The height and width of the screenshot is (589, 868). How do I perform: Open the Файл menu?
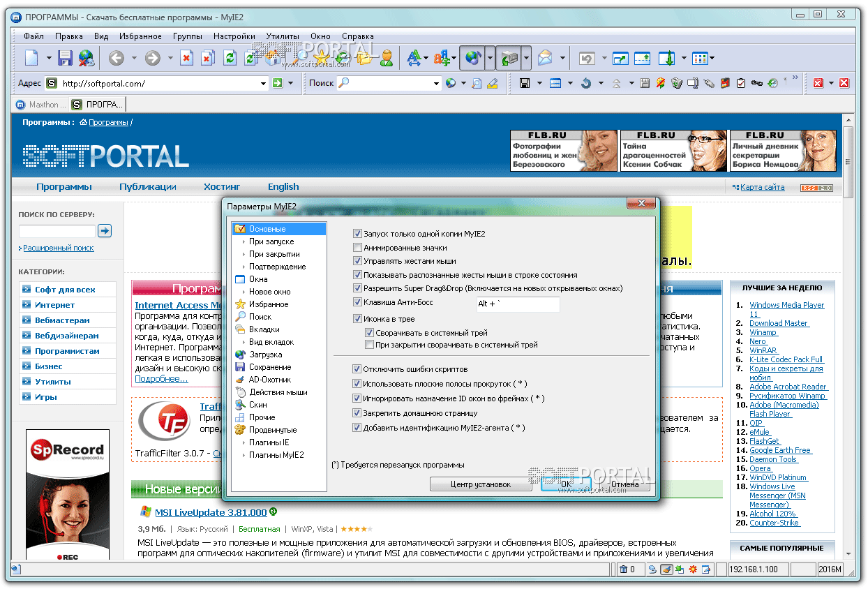33,36
